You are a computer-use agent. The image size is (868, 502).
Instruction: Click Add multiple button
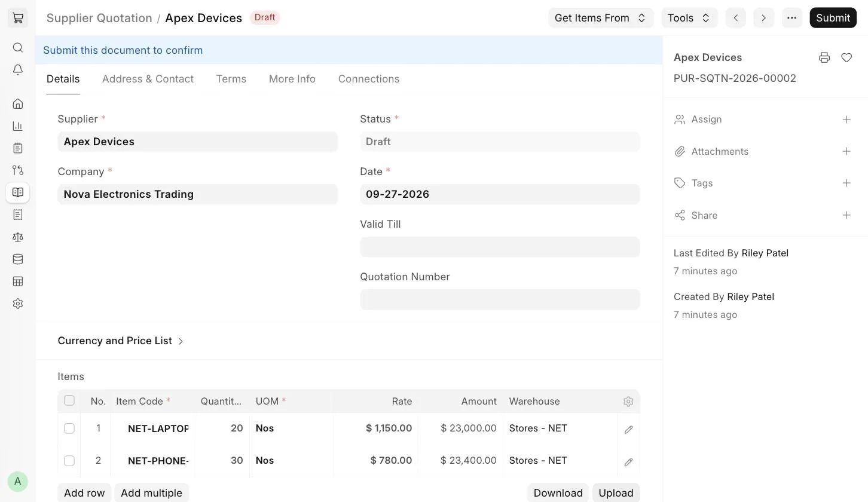(x=151, y=493)
